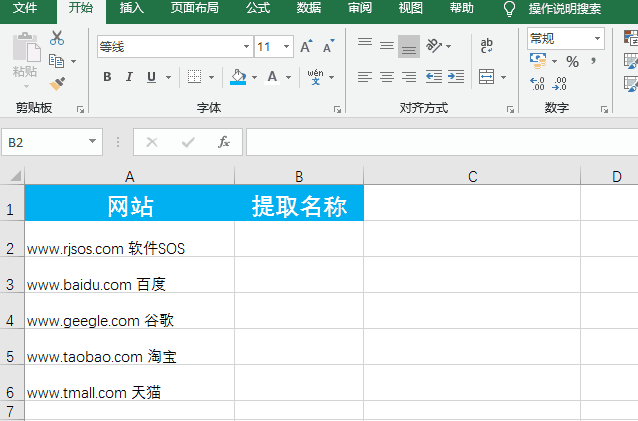Click the wén phonetic guide icon
The image size is (638, 421).
(x=315, y=76)
